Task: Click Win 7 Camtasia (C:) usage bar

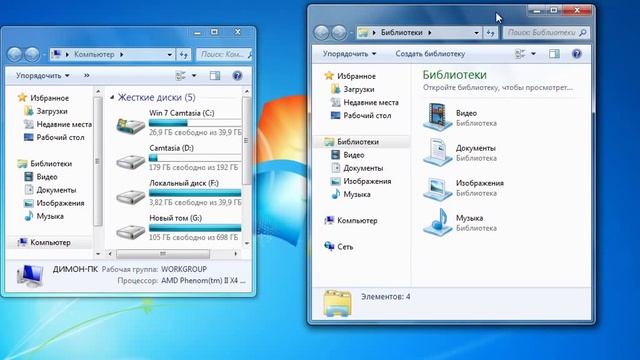Action: point(195,123)
